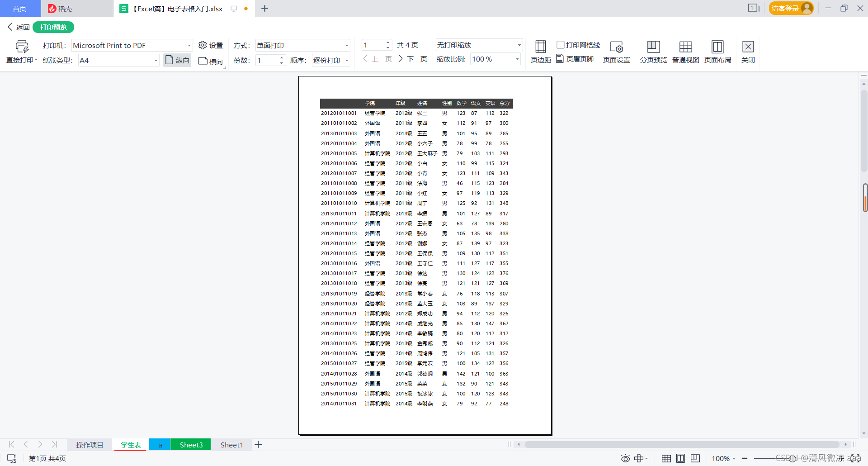Go to previous page (上一页)
868x466 pixels.
[x=377, y=59]
